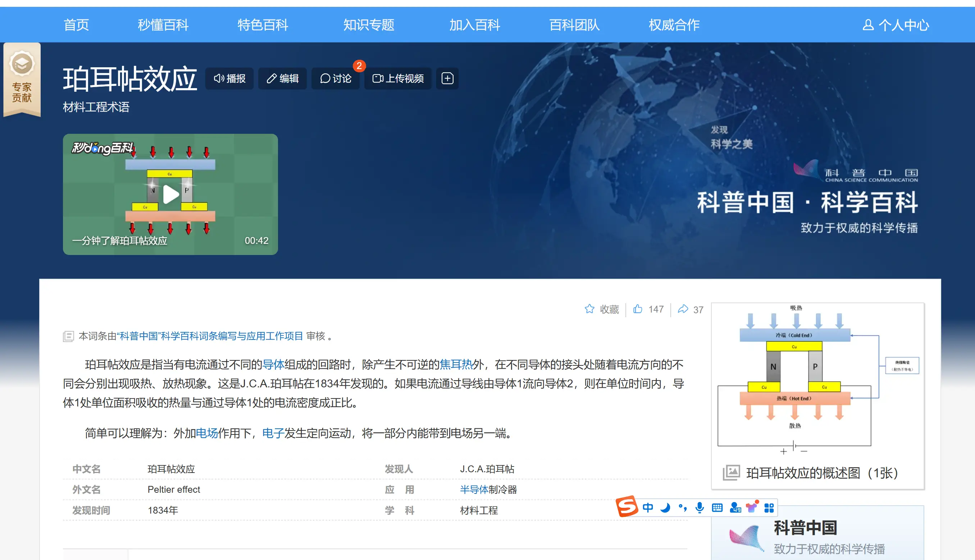Toggle Sogou punctuation mode icon
975x560 pixels.
682,508
